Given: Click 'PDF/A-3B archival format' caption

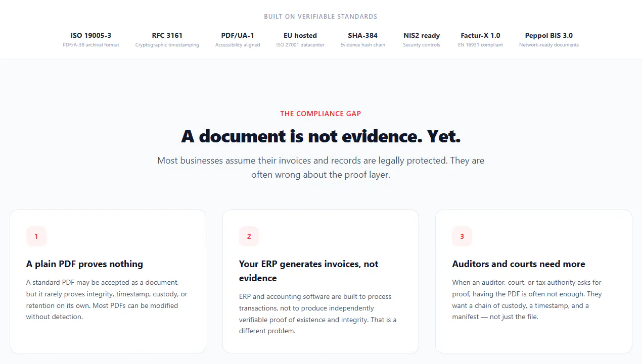Looking at the screenshot, I should (91, 45).
